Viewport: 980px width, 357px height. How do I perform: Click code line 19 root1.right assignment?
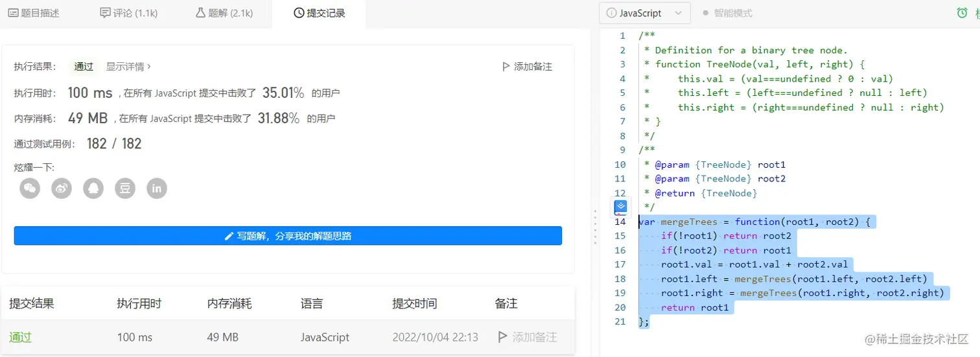point(802,293)
